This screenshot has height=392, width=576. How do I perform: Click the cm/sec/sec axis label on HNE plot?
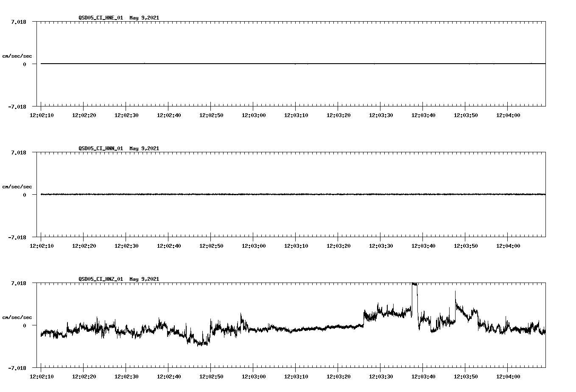pyautogui.click(x=17, y=55)
